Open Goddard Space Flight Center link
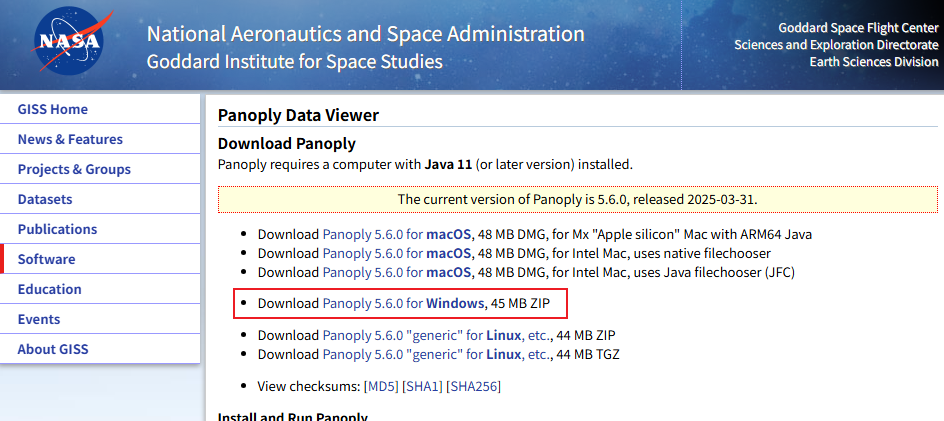The image size is (944, 421). coord(858,28)
